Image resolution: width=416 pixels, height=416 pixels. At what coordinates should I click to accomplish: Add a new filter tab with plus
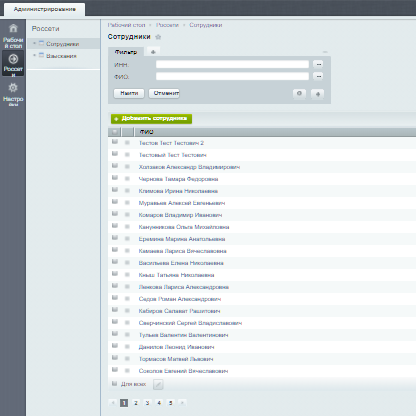click(x=153, y=52)
